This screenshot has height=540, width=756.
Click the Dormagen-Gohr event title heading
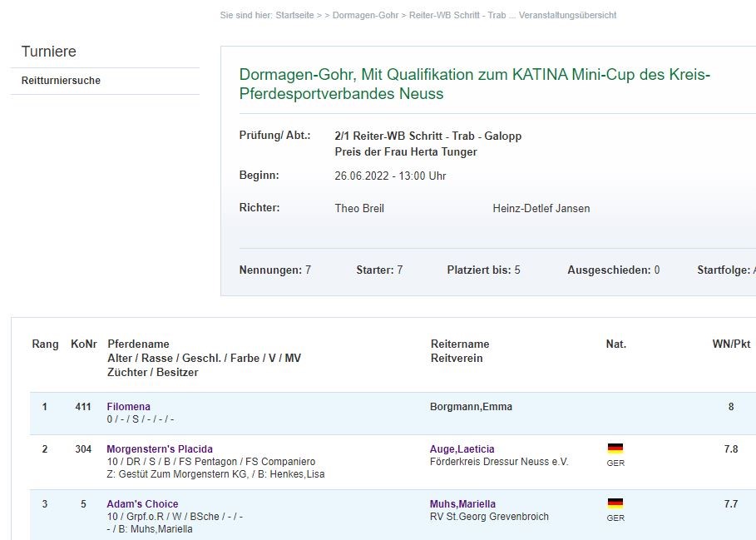pos(474,84)
